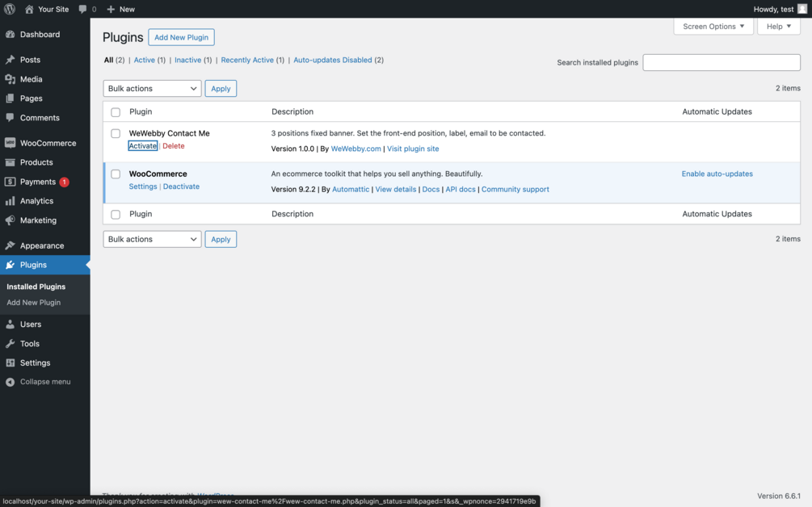The image size is (812, 507).
Task: Open the Dashboard menu item
Action: [x=45, y=34]
